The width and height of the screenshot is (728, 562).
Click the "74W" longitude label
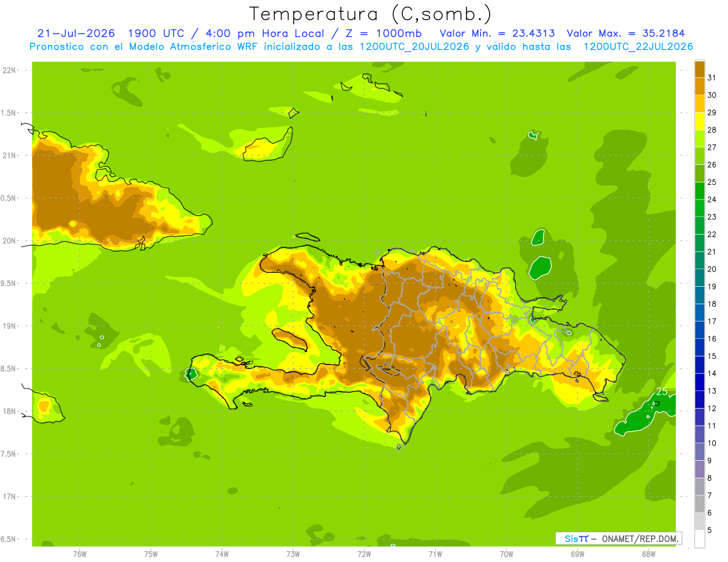click(222, 554)
